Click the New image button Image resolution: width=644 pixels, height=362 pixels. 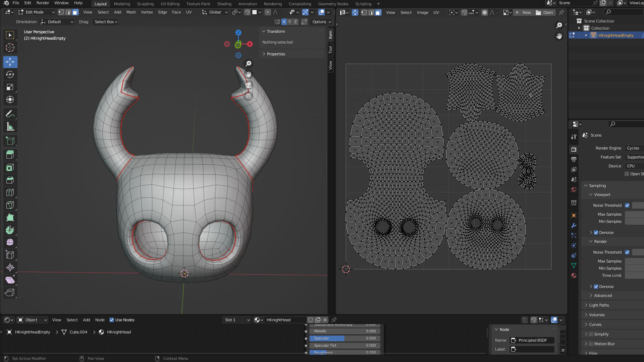point(523,12)
